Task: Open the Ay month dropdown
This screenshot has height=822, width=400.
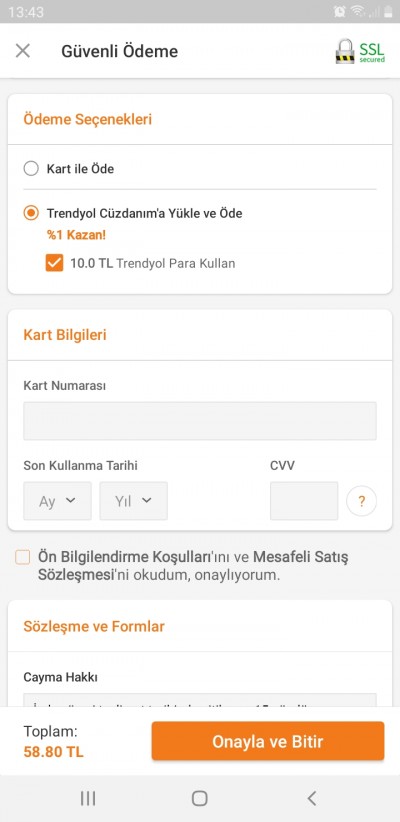Action: (57, 501)
